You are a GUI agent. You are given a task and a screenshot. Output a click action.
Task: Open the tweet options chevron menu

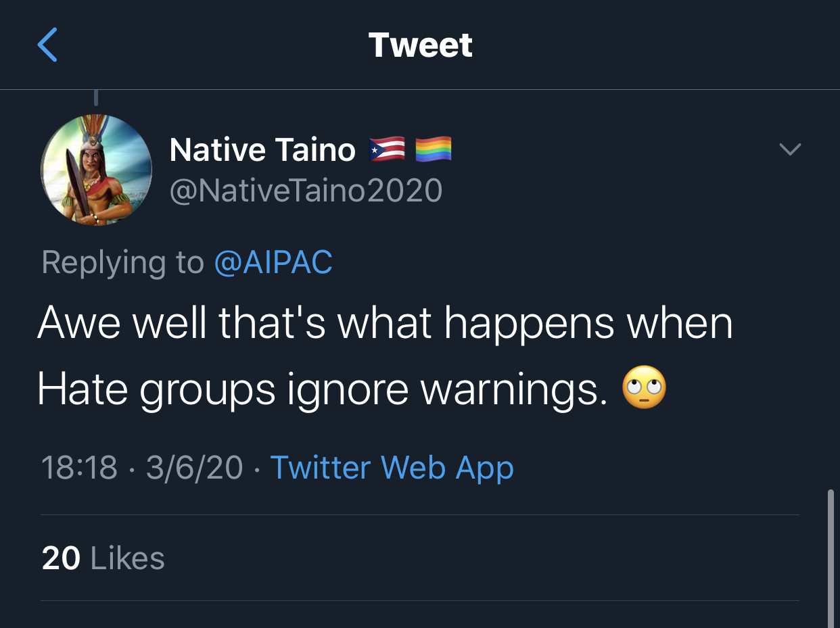pos(789,149)
